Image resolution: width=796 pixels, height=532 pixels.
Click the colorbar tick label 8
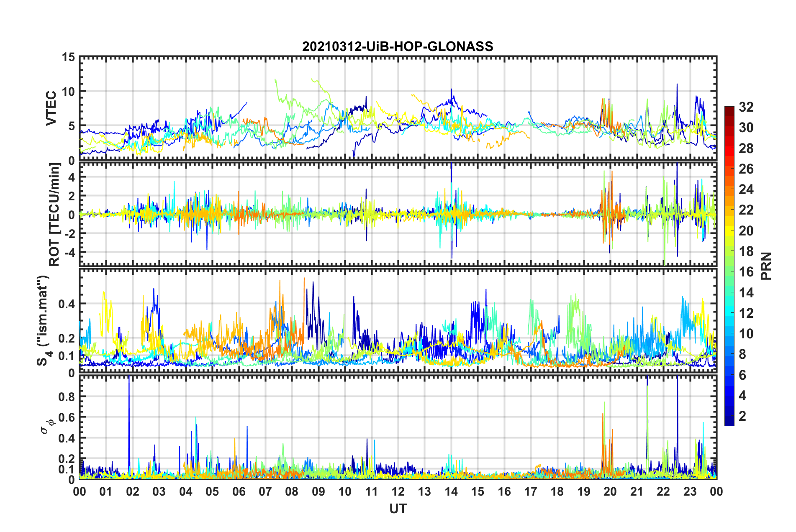point(742,354)
